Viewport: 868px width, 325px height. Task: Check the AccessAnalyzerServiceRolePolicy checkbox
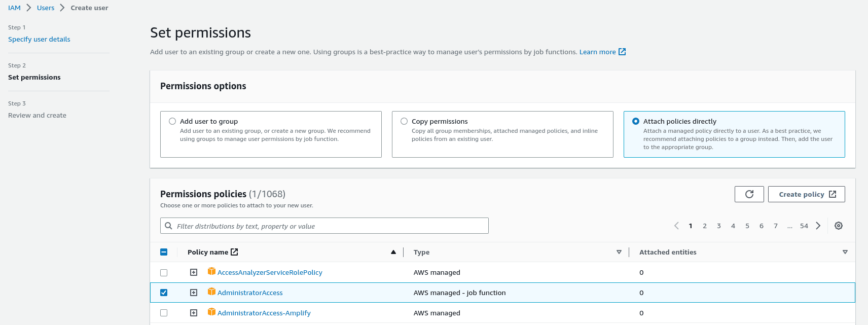[x=164, y=272]
